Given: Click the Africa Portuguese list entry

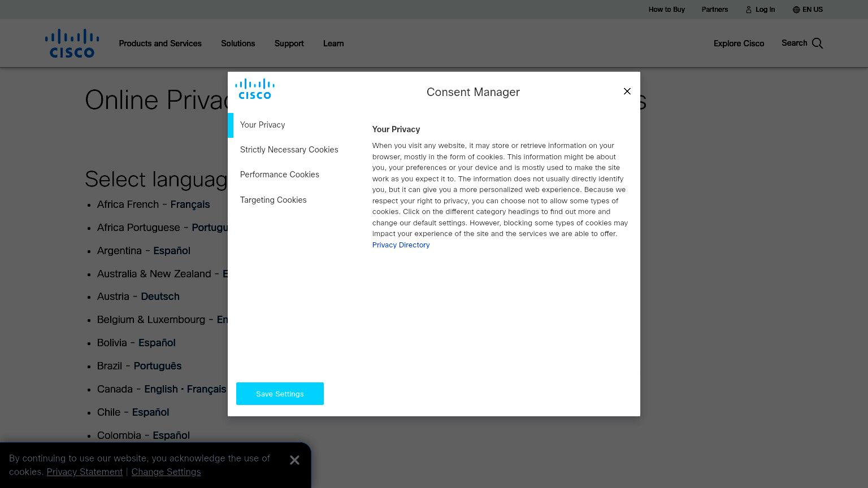Looking at the screenshot, I should coord(163,228).
